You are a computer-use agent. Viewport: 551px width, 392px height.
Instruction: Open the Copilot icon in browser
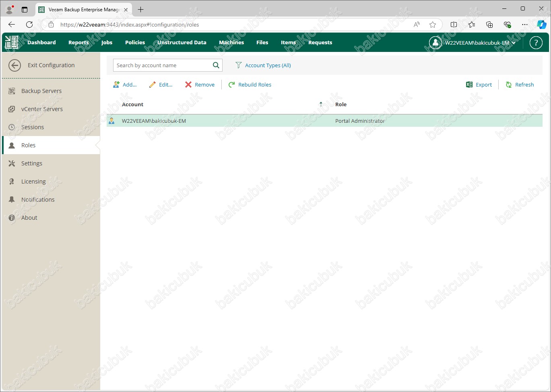(542, 25)
